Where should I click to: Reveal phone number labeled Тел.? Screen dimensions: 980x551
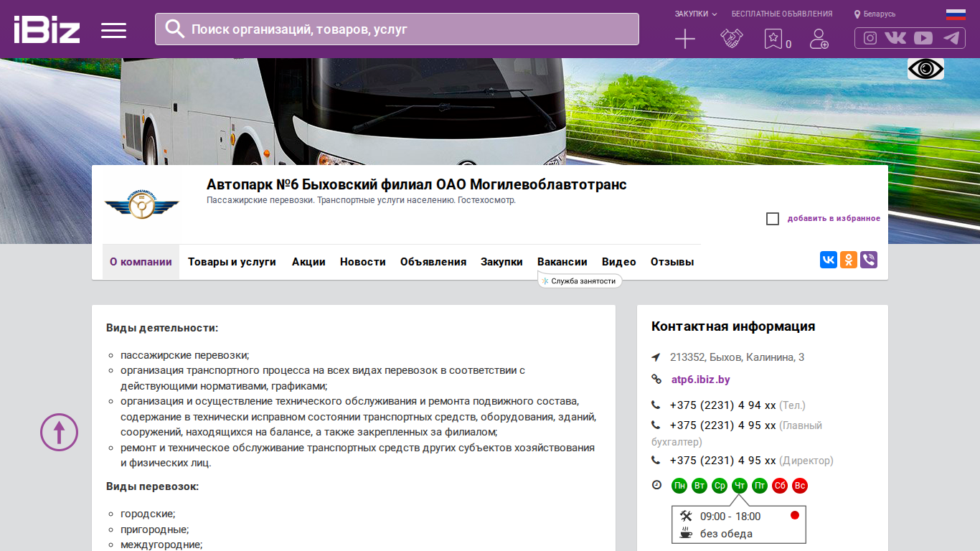point(723,405)
